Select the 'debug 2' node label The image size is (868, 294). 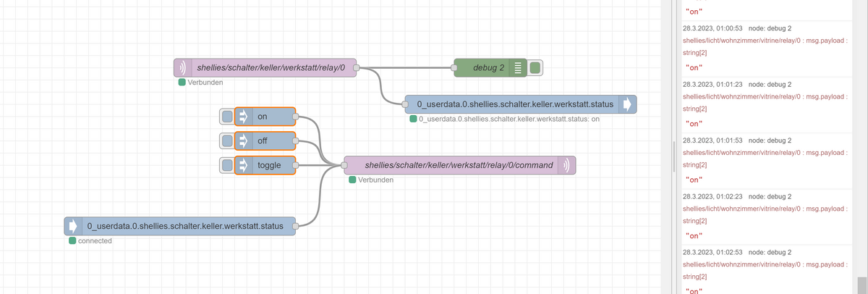(488, 68)
